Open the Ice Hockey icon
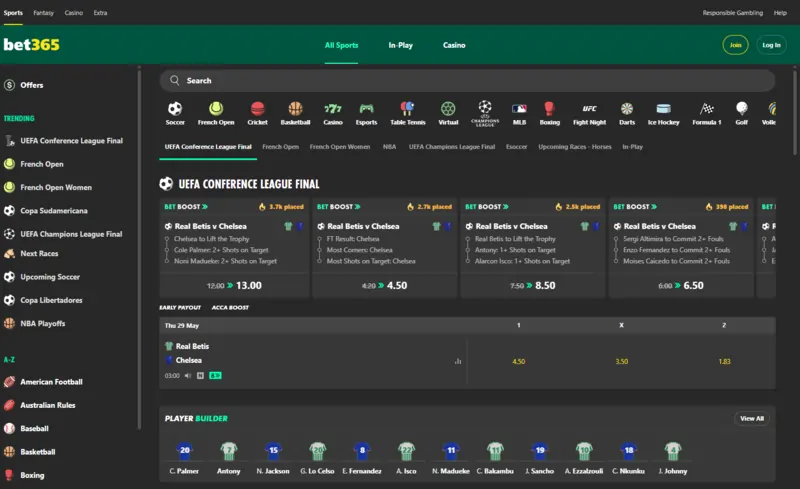Viewport: 800px width, 489px height. point(664,109)
